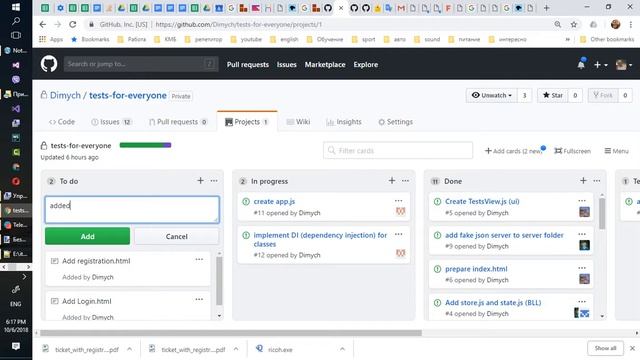The width and height of the screenshot is (640, 360).
Task: Add a card to To do column
Action: 200,180
